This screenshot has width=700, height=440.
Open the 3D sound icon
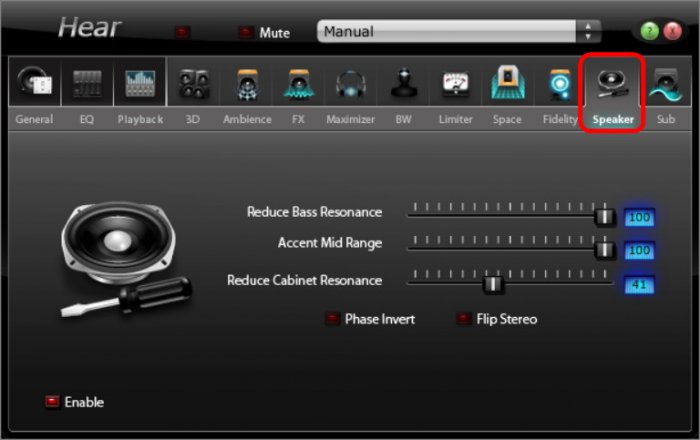click(x=193, y=87)
